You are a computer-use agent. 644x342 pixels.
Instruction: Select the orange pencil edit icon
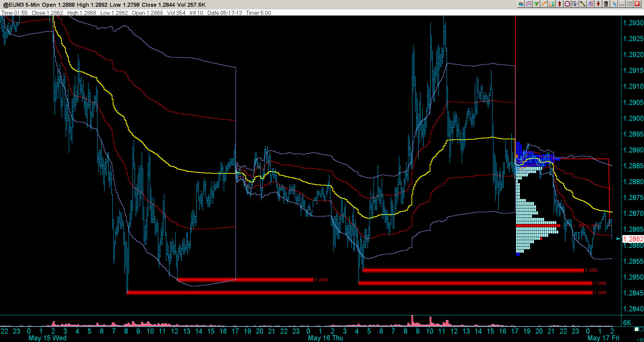point(544,4)
